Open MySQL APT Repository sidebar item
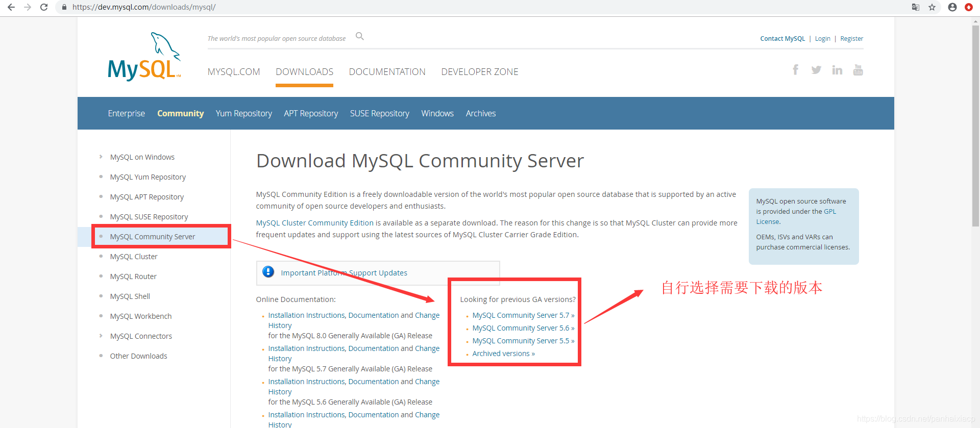The image size is (980, 428). coord(146,197)
